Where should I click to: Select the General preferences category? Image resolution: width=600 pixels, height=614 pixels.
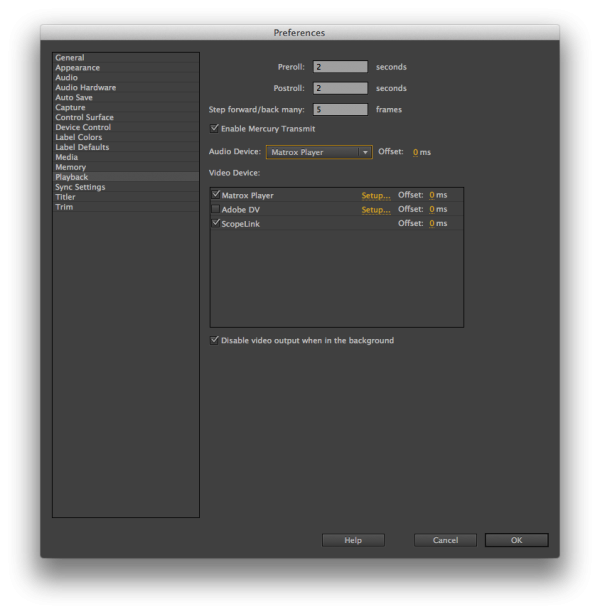(70, 58)
